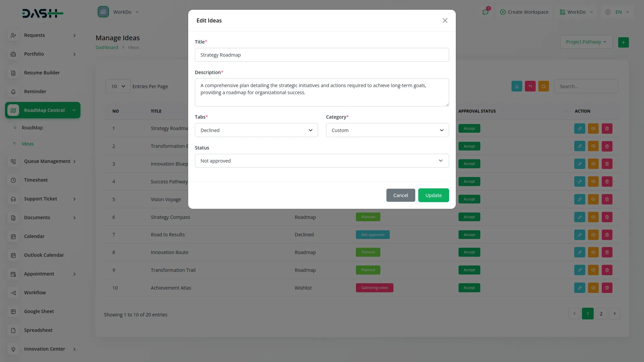Click the red undo icon above table
This screenshot has height=362, width=644.
coord(530,86)
